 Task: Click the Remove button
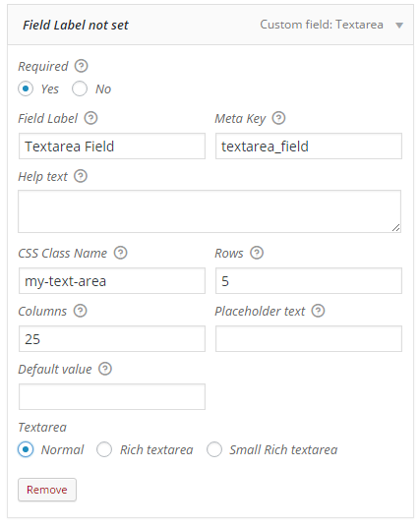pos(47,490)
